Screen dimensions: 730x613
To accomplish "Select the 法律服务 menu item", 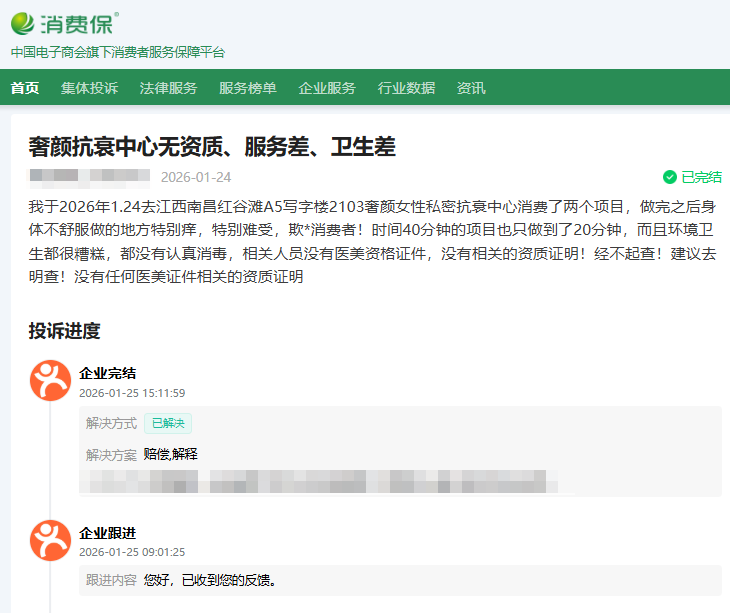I will [168, 88].
